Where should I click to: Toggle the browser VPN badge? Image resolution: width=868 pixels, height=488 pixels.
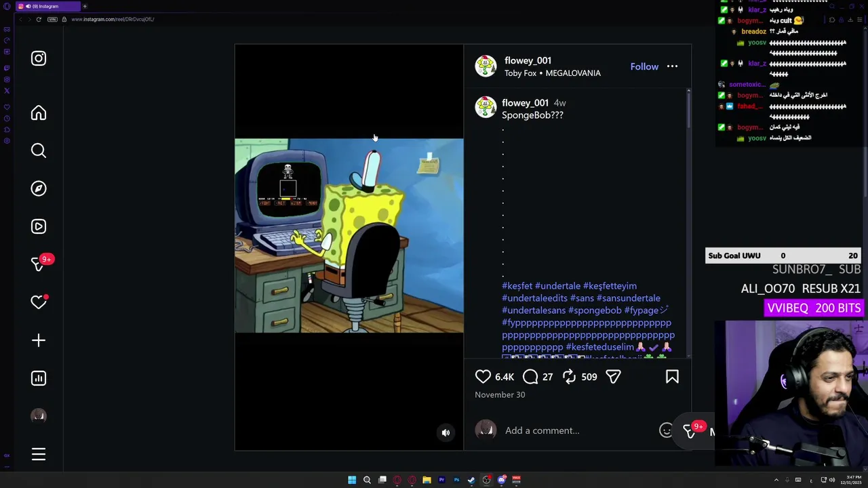[x=52, y=19]
